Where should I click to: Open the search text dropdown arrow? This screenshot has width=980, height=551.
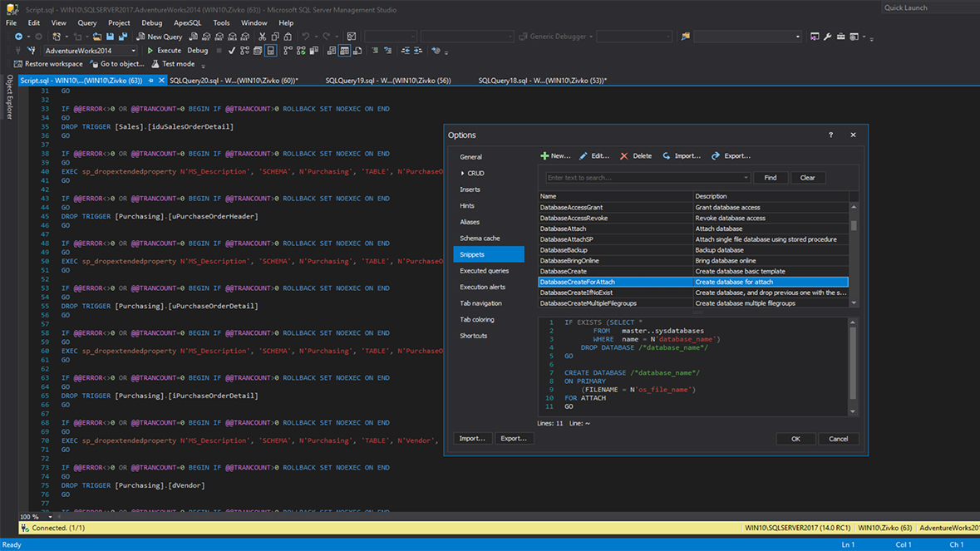(x=747, y=177)
